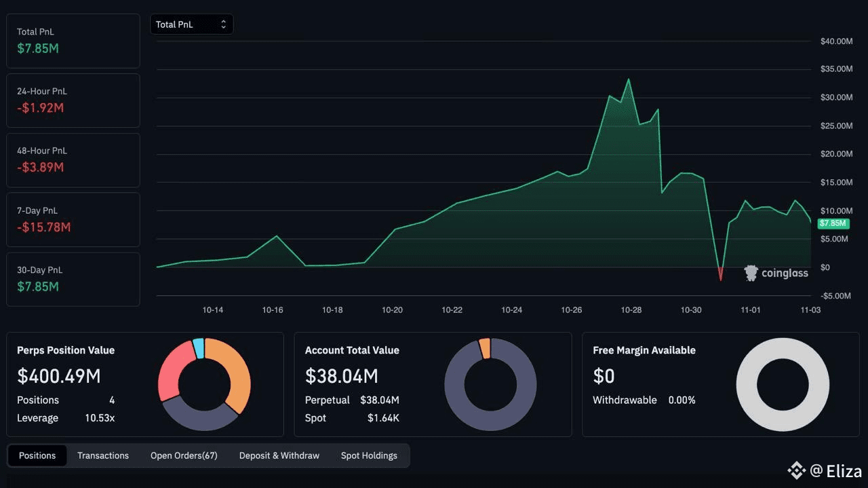Click the Account Total Value heading

coord(352,350)
